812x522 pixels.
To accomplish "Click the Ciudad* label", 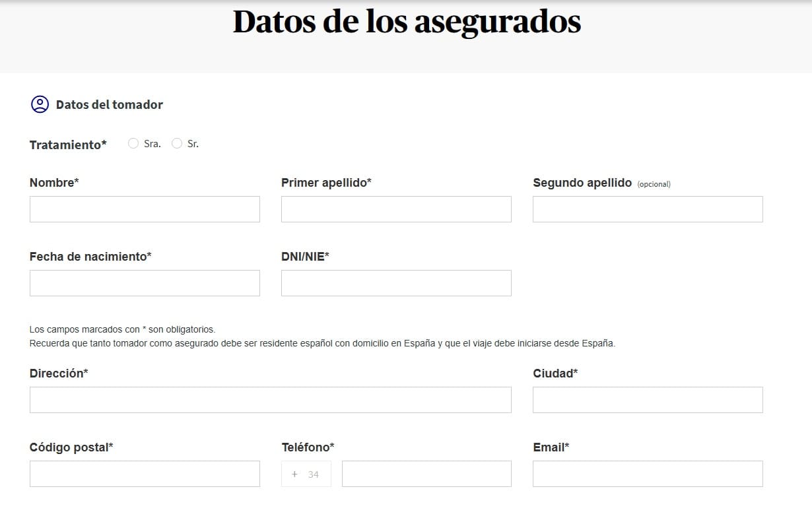I will [x=555, y=373].
